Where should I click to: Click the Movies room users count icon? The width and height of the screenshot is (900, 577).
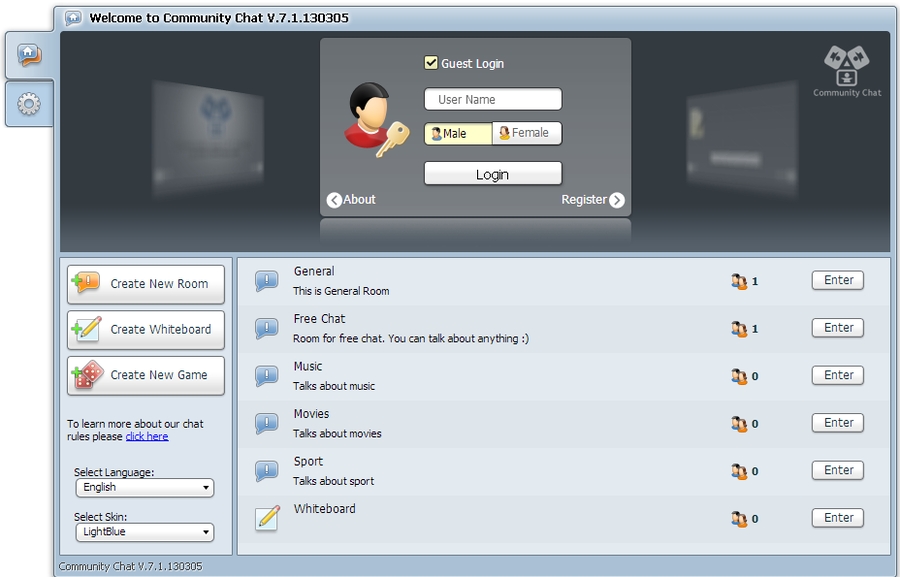pos(739,424)
